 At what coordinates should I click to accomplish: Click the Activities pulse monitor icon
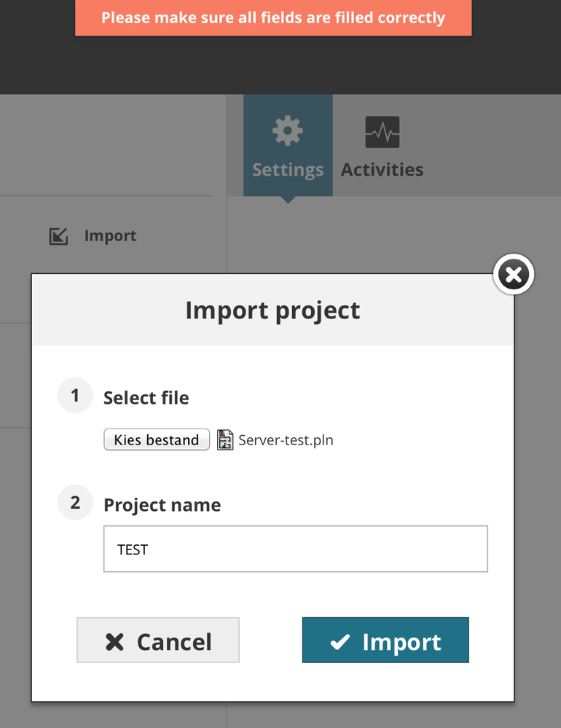[382, 133]
